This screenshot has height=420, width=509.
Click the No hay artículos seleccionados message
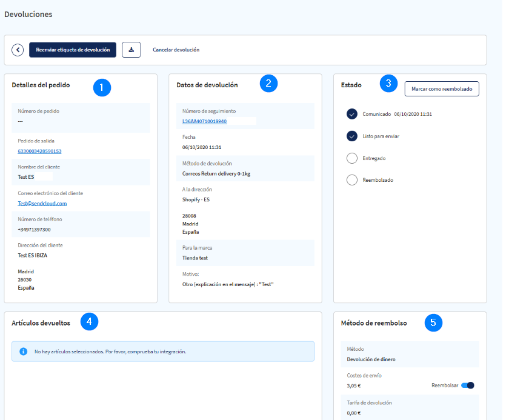[x=110, y=352]
